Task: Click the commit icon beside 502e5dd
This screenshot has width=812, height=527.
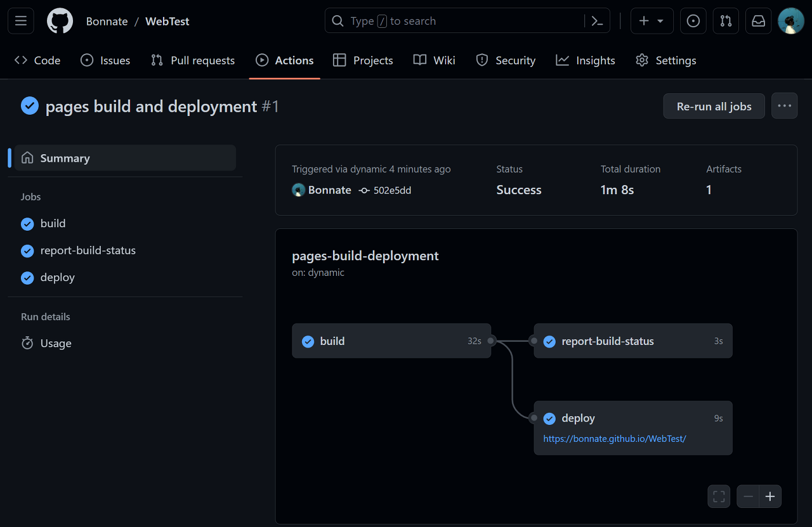Action: pyautogui.click(x=364, y=190)
